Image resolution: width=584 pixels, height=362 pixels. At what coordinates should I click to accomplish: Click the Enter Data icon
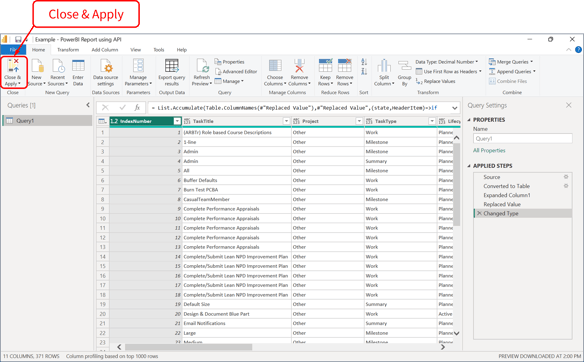tap(78, 66)
